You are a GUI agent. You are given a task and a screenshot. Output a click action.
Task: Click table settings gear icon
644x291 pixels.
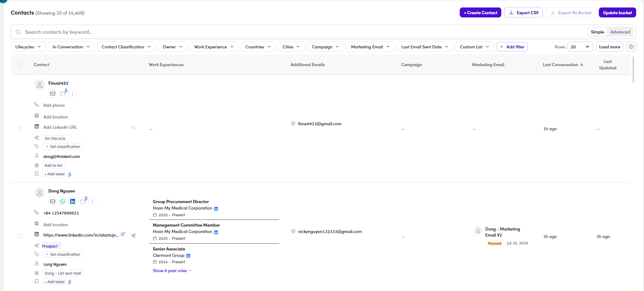pos(631,47)
